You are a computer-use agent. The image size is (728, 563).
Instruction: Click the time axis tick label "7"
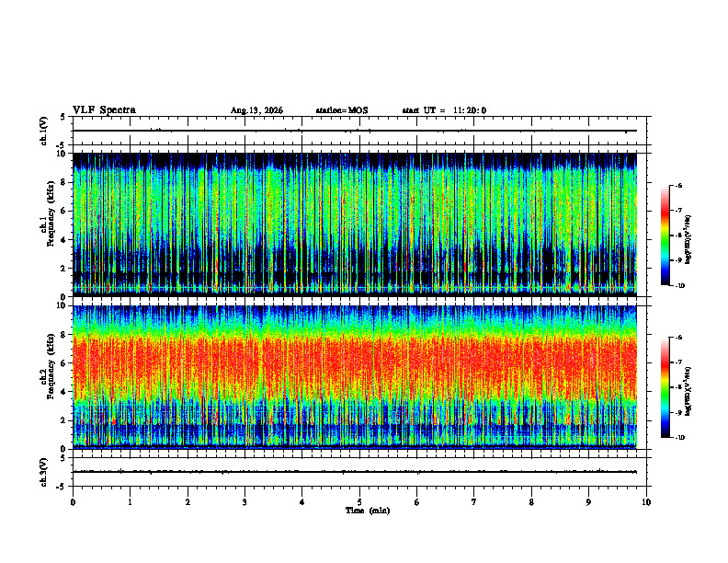(x=474, y=502)
